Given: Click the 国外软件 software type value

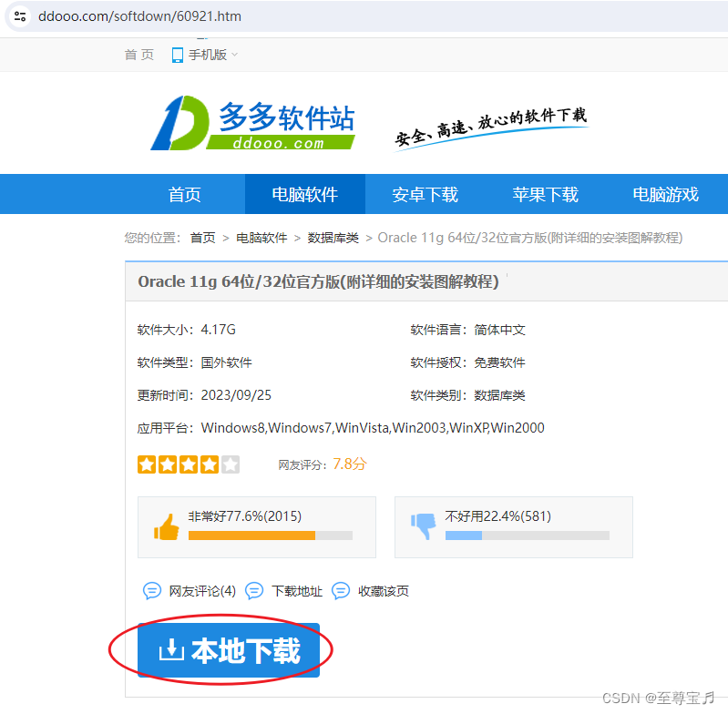Looking at the screenshot, I should click(x=226, y=362).
